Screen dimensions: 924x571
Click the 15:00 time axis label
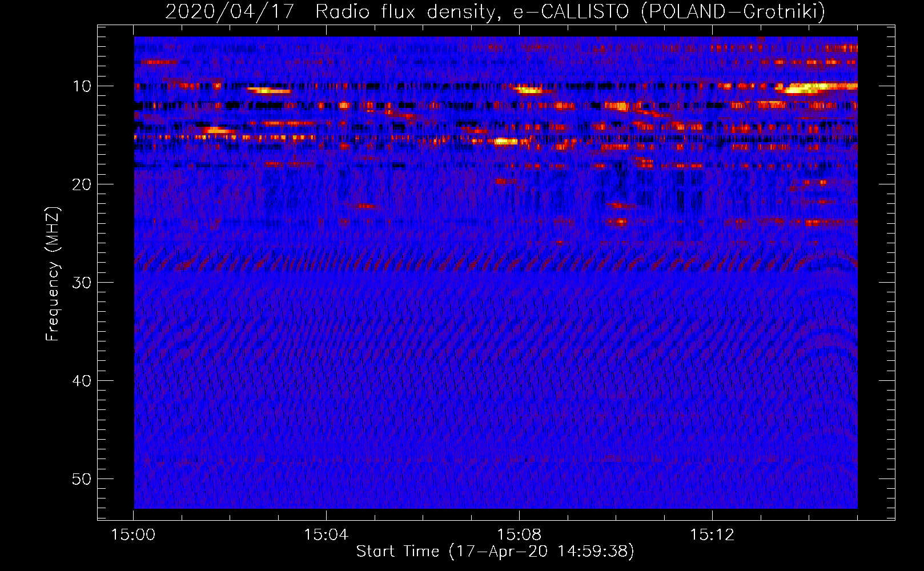pos(133,535)
